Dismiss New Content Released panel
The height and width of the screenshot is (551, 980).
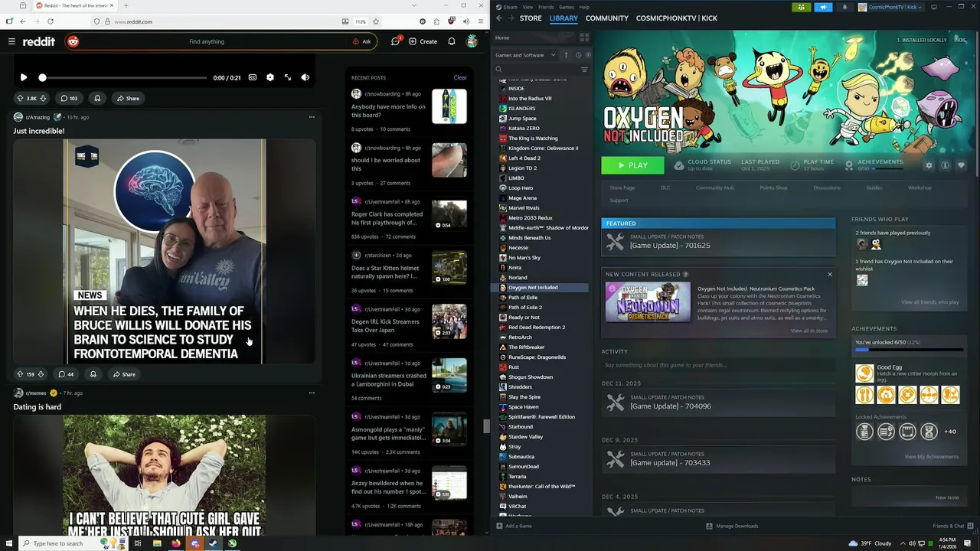829,274
